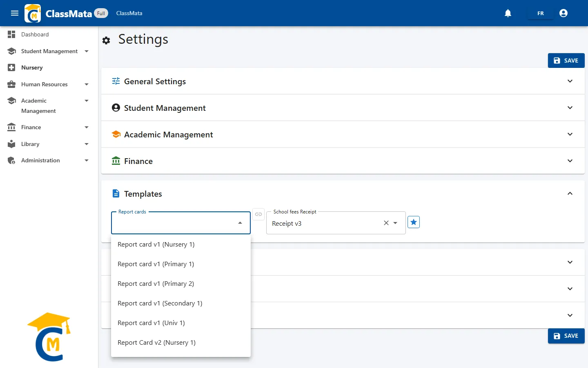This screenshot has width=588, height=368.
Task: Open the School fees Receipt dropdown arrow
Action: pyautogui.click(x=395, y=223)
